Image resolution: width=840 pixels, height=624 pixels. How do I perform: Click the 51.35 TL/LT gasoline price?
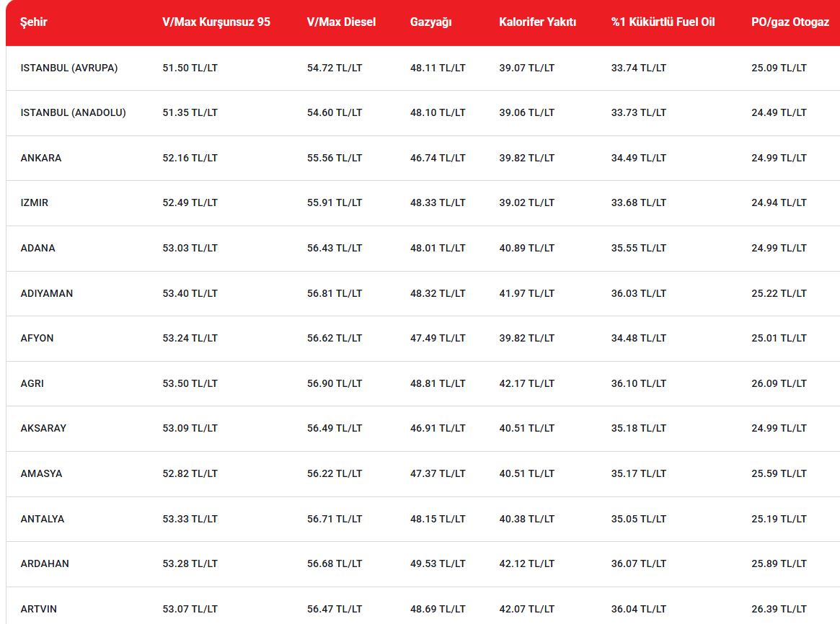(x=190, y=112)
